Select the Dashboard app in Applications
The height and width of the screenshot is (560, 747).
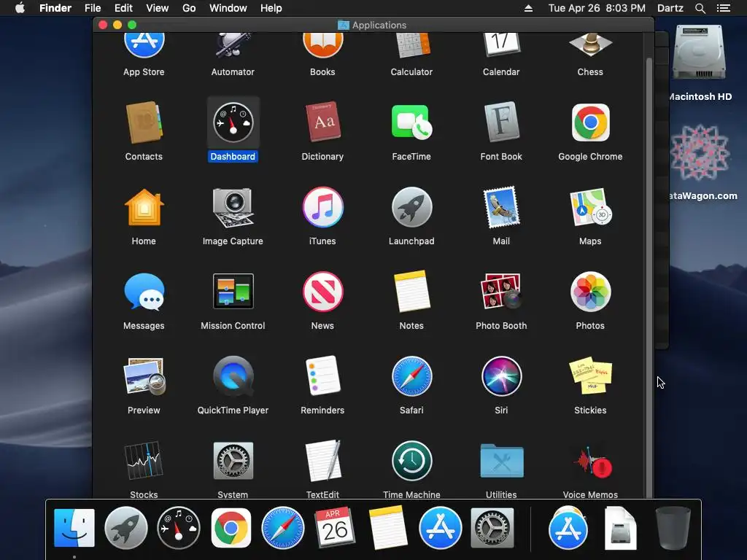233,122
